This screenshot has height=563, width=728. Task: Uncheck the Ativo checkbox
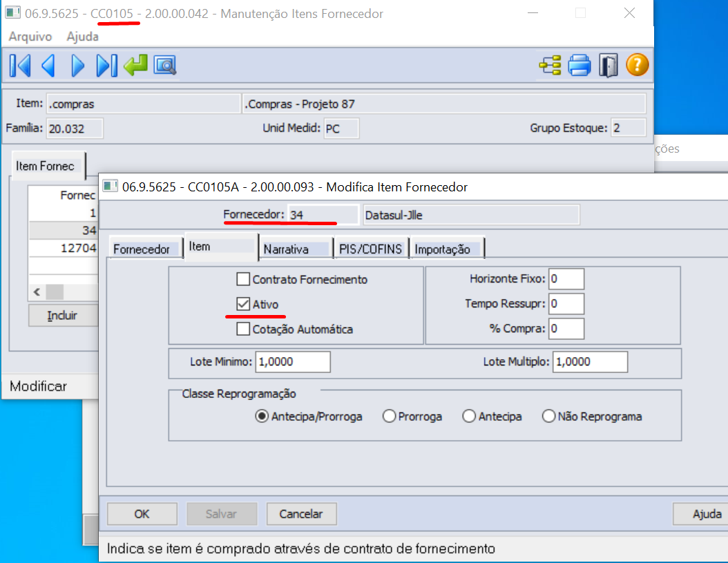[243, 304]
